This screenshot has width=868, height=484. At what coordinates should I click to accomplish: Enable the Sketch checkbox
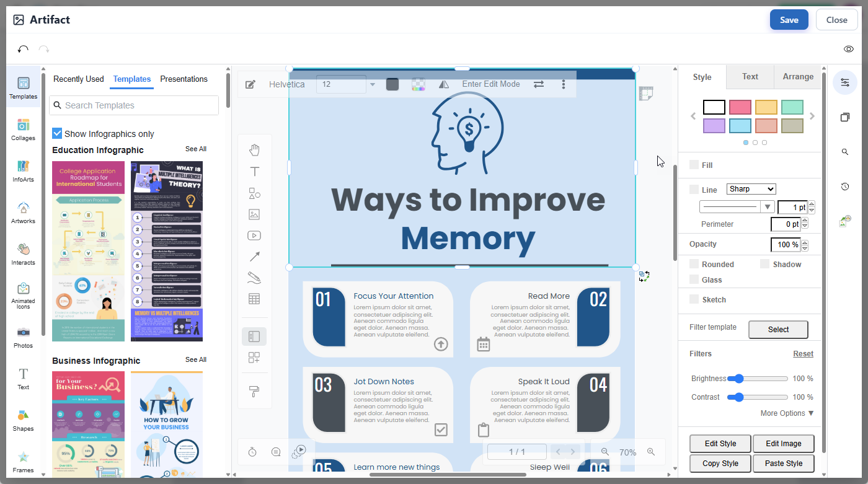click(694, 299)
